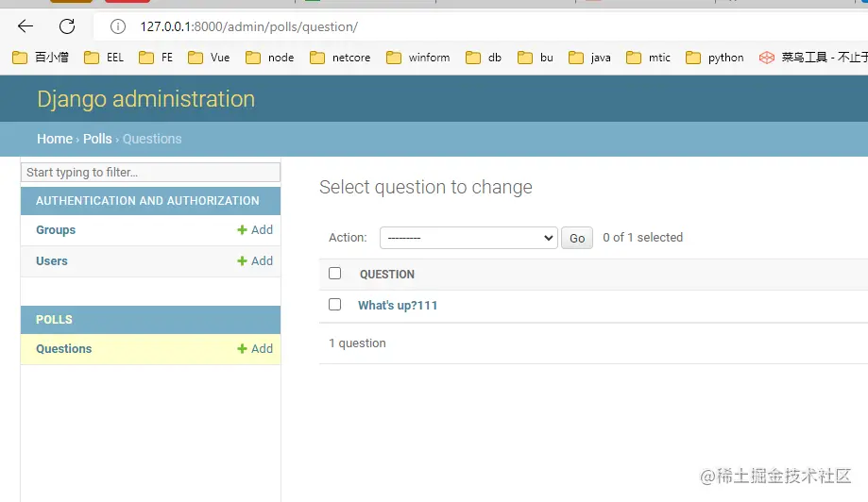Open the EEL bookmark folder
The height and width of the screenshot is (502, 868).
click(x=104, y=58)
